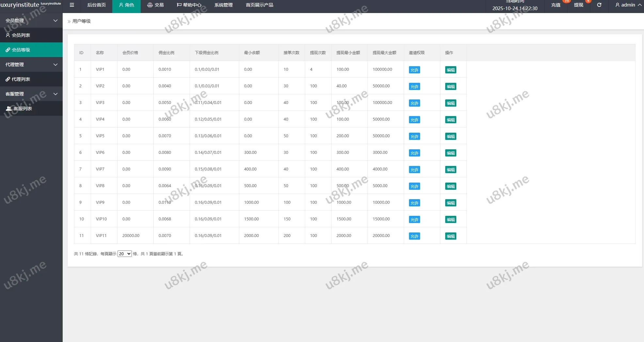Click the link icon beside 代理列表
Image resolution: width=644 pixels, height=342 pixels.
(x=8, y=79)
